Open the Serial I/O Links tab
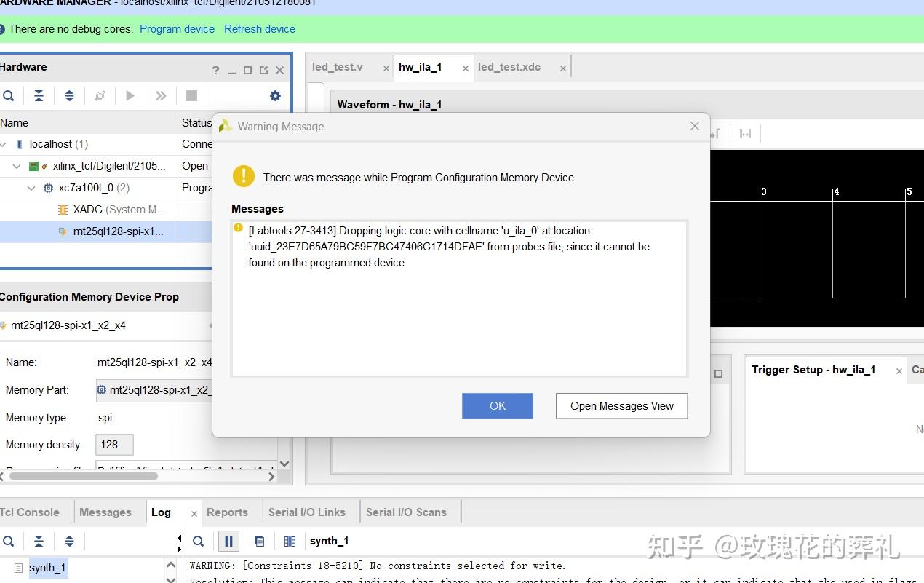This screenshot has width=924, height=583. pos(307,512)
